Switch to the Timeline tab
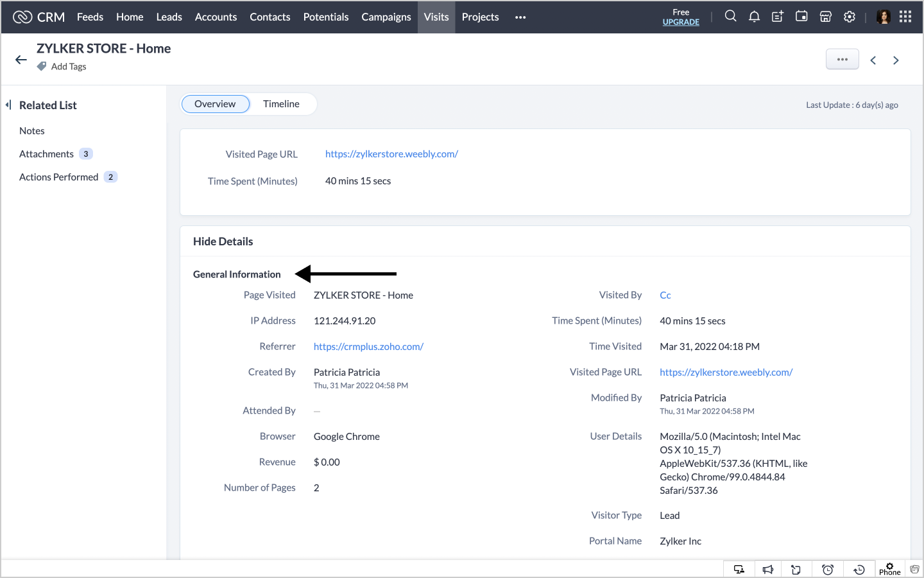The height and width of the screenshot is (578, 924). [x=281, y=104]
